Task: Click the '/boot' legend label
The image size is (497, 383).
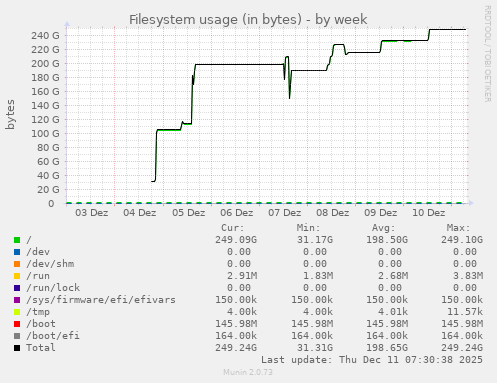Action: tap(41, 324)
